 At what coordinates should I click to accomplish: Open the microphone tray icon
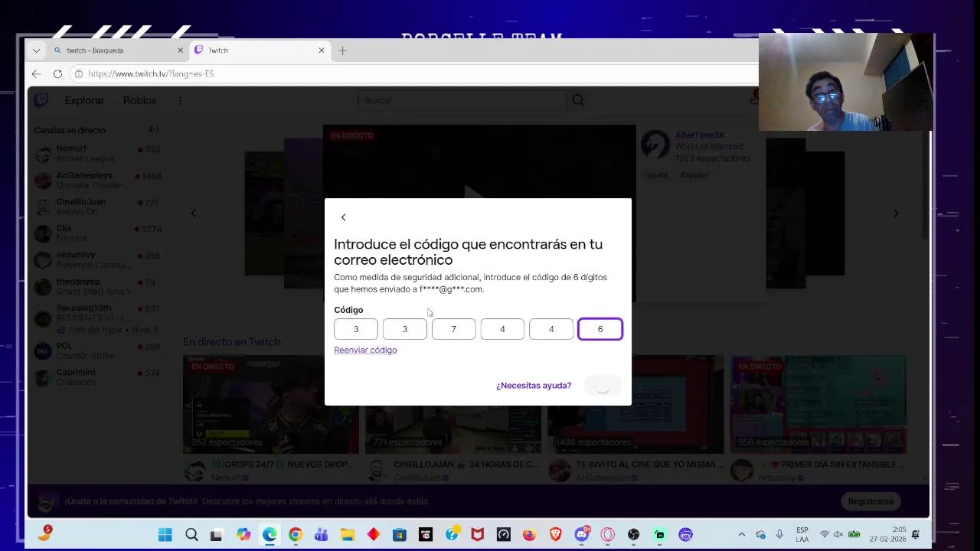779,535
